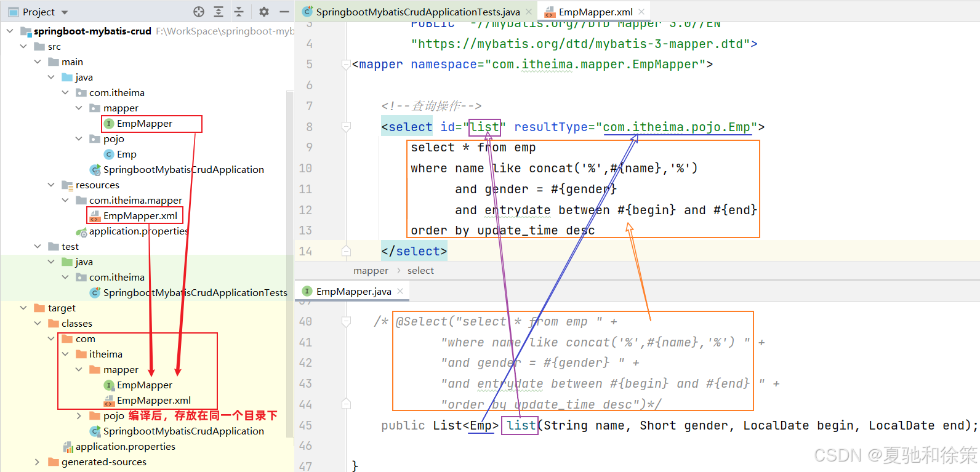Collapse the target folder

(x=23, y=308)
